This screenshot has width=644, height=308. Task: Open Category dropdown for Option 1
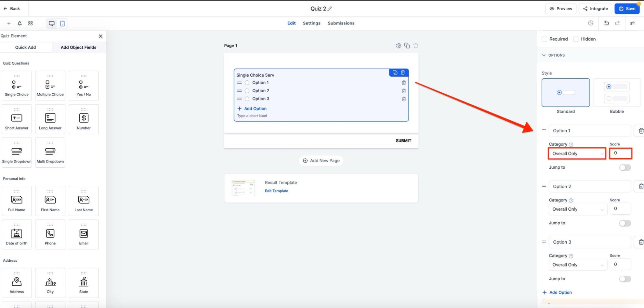pos(577,154)
